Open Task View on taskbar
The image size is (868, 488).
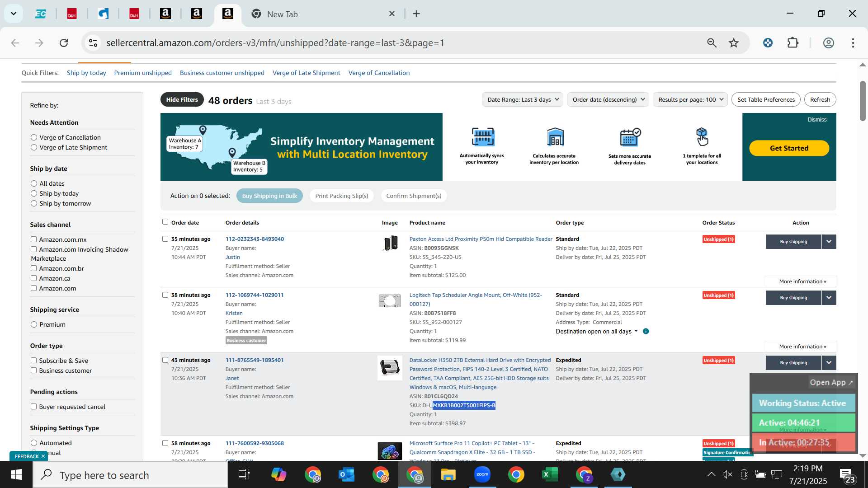(244, 475)
